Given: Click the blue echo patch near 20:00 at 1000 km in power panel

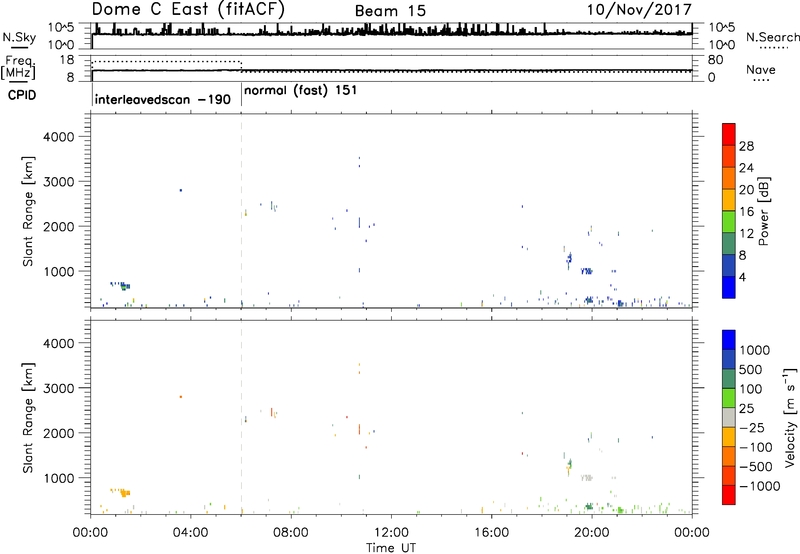Looking at the screenshot, I should 586,271.
